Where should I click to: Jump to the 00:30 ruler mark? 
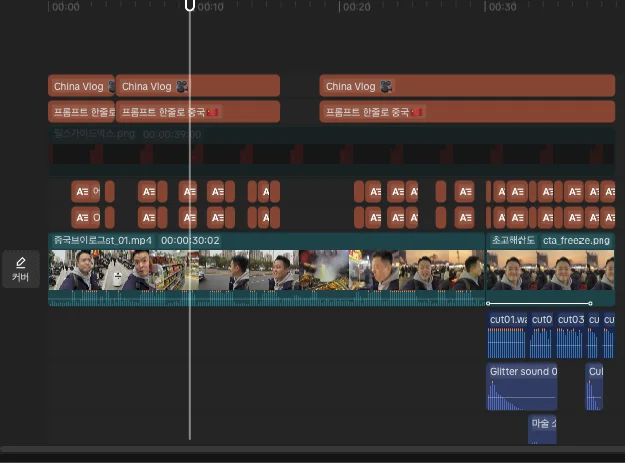coord(502,7)
